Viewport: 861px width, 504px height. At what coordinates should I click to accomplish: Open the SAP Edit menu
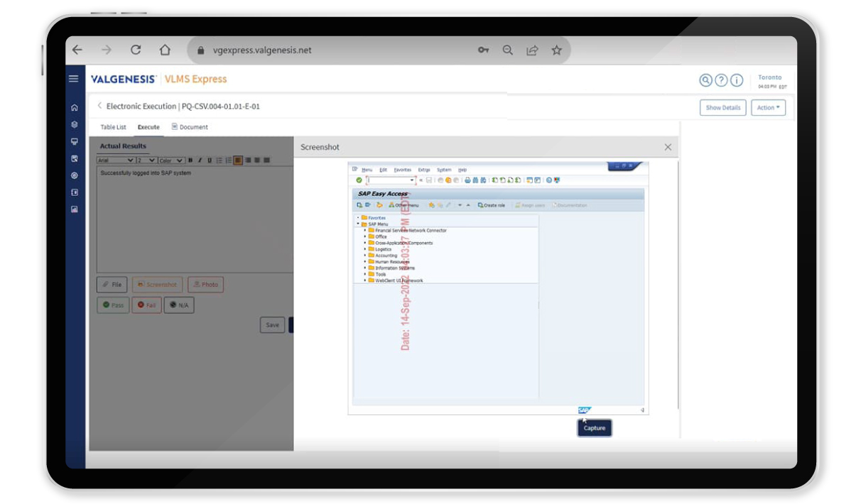click(384, 170)
